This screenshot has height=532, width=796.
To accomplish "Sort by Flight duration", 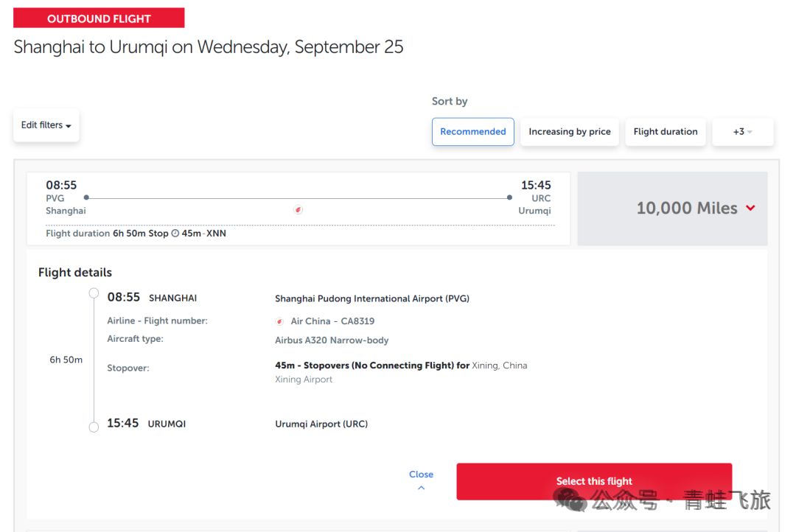I will pos(665,131).
